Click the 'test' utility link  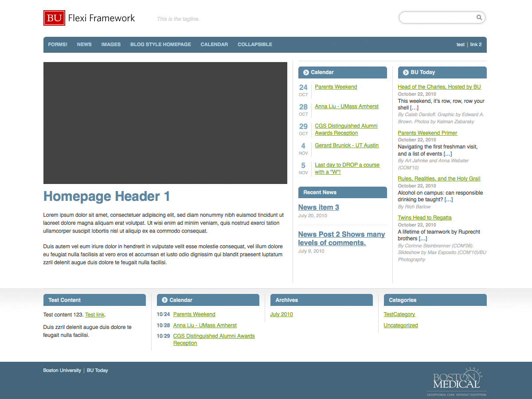tap(461, 44)
